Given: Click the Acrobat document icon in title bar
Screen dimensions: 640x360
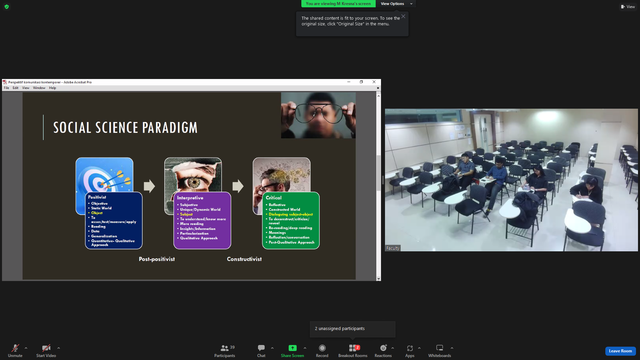Looking at the screenshot, I should click(5, 82).
